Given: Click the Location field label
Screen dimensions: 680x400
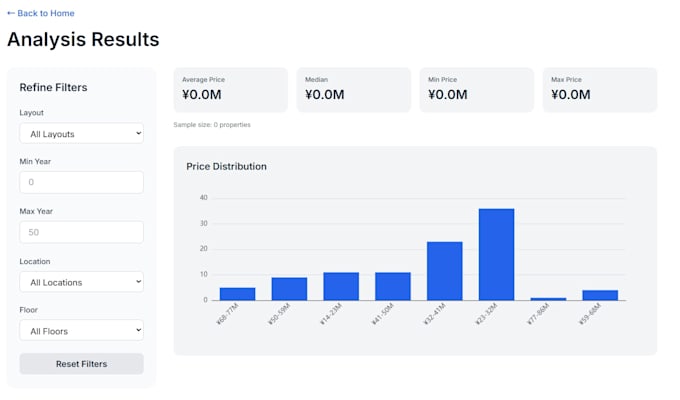Looking at the screenshot, I should tap(35, 262).
